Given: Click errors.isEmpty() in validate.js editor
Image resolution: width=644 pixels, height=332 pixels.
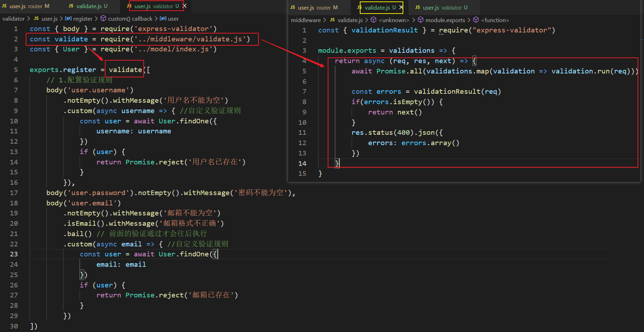Looking at the screenshot, I should coord(399,102).
